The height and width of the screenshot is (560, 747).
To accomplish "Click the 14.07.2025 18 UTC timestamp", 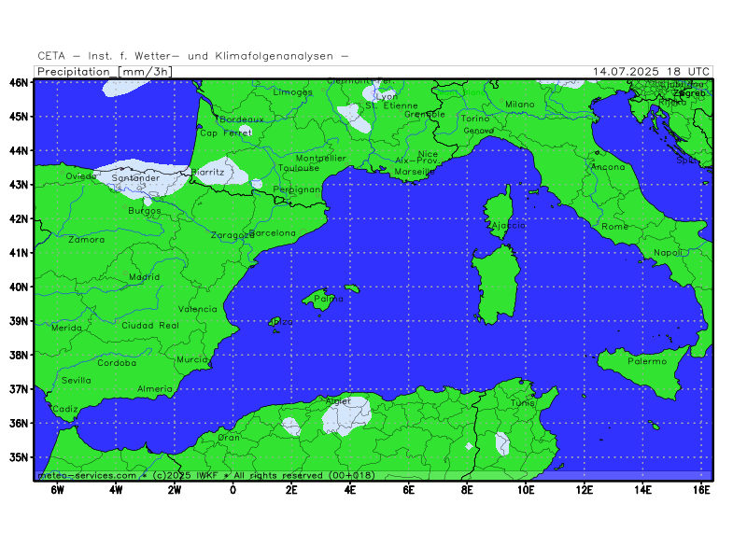I will coord(651,72).
